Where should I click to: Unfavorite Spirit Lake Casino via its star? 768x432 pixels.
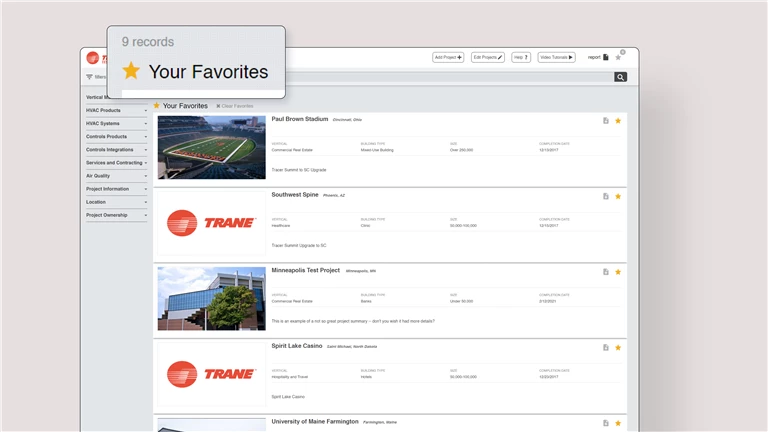pyautogui.click(x=618, y=348)
